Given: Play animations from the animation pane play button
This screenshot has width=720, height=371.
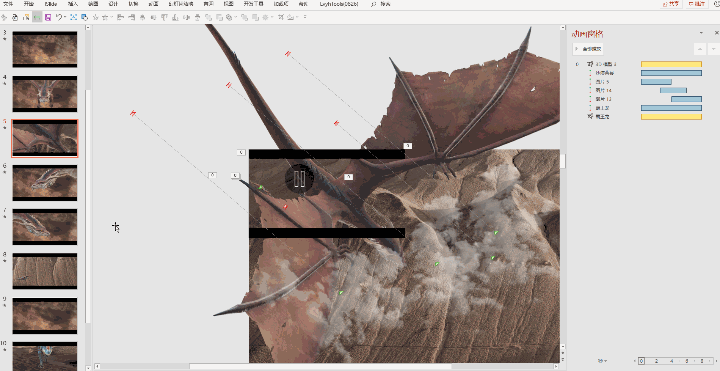Looking at the screenshot, I should pyautogui.click(x=588, y=49).
